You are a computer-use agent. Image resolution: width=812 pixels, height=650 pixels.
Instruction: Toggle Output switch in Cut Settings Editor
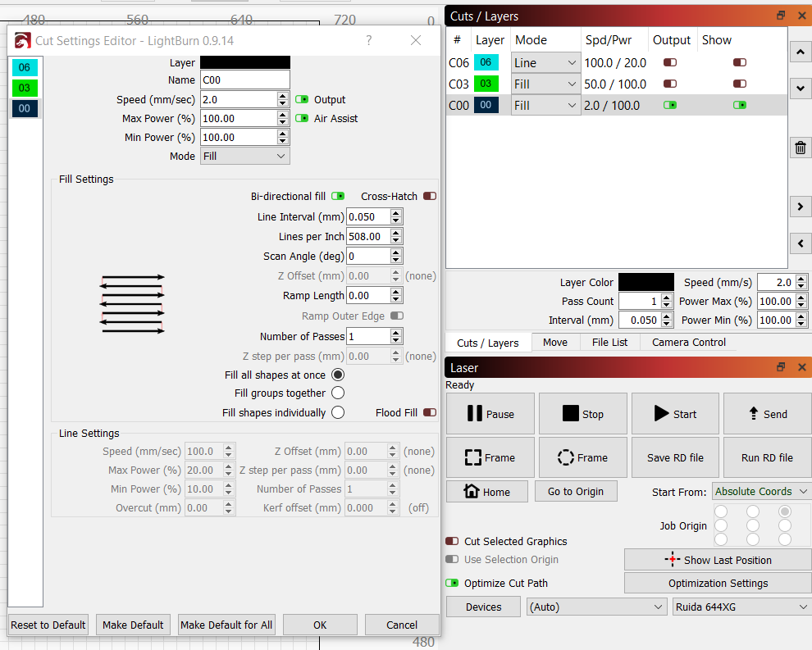301,99
